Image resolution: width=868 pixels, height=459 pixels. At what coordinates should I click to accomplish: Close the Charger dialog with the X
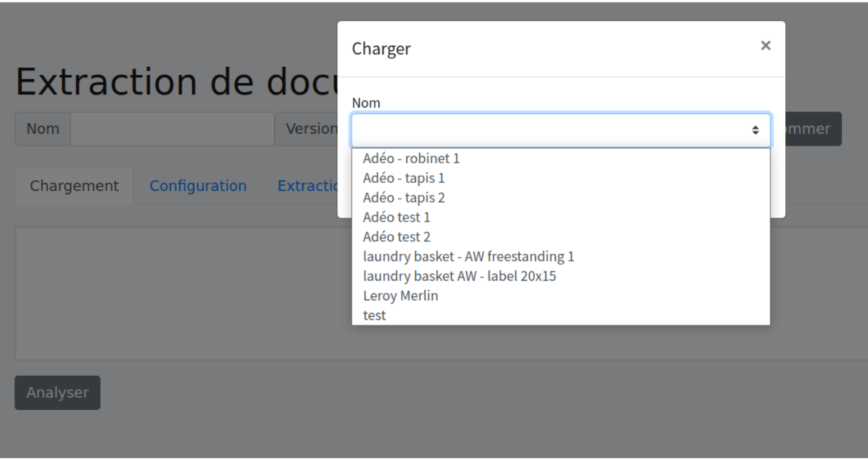point(765,46)
